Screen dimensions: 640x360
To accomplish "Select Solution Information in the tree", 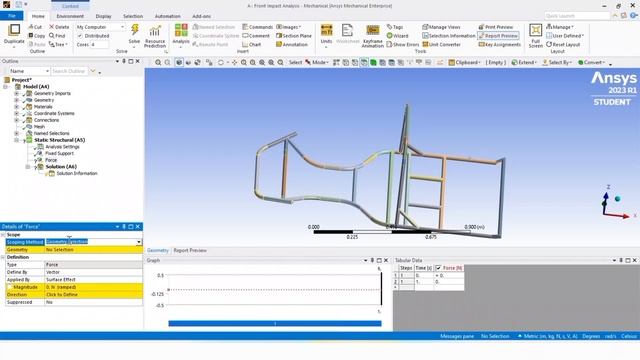I will coord(77,173).
